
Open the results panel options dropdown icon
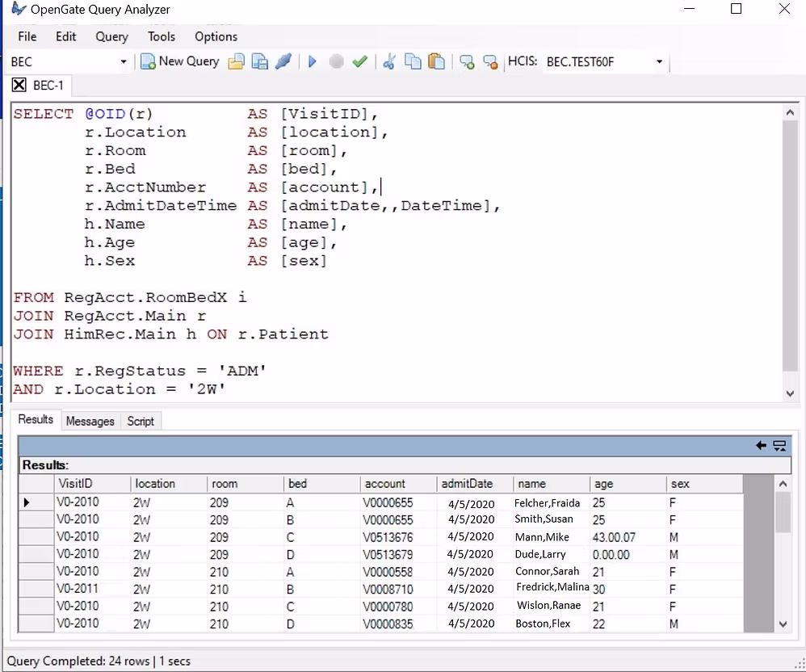pyautogui.click(x=779, y=445)
